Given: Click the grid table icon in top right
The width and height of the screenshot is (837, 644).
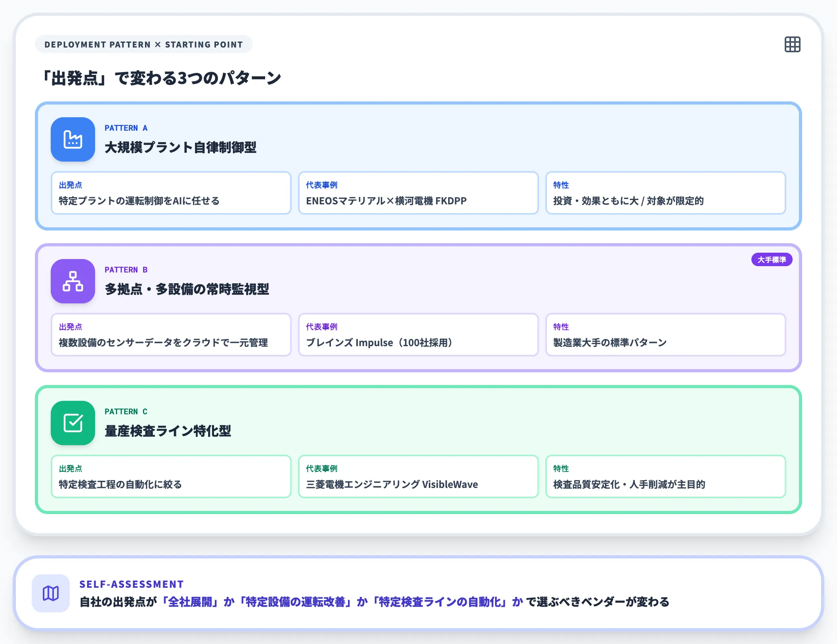Looking at the screenshot, I should pos(792,44).
